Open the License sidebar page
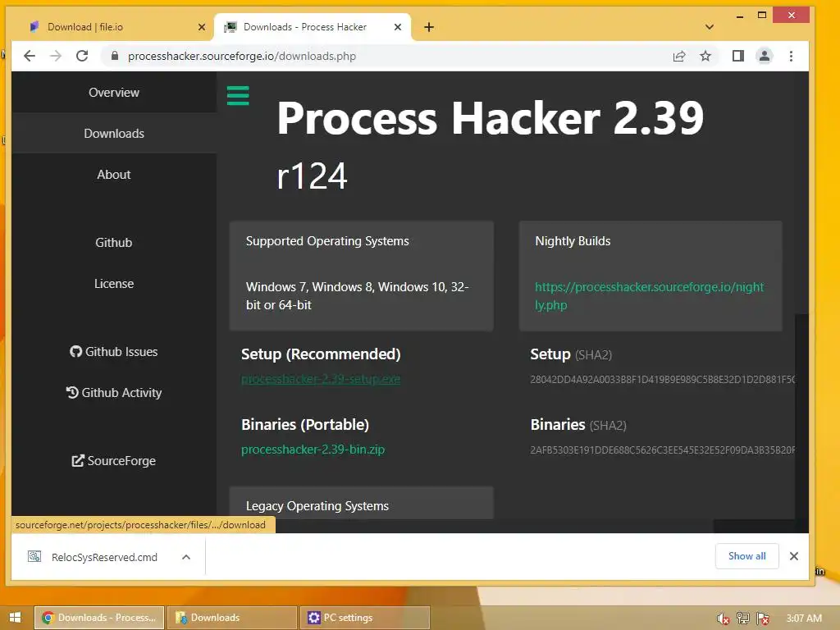The image size is (840, 630). (114, 283)
